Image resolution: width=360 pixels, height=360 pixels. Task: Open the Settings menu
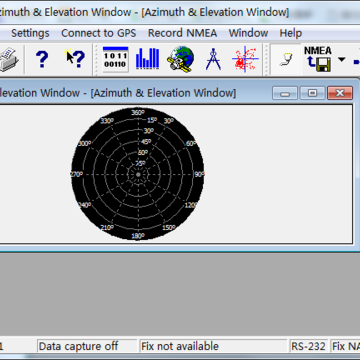(30, 33)
